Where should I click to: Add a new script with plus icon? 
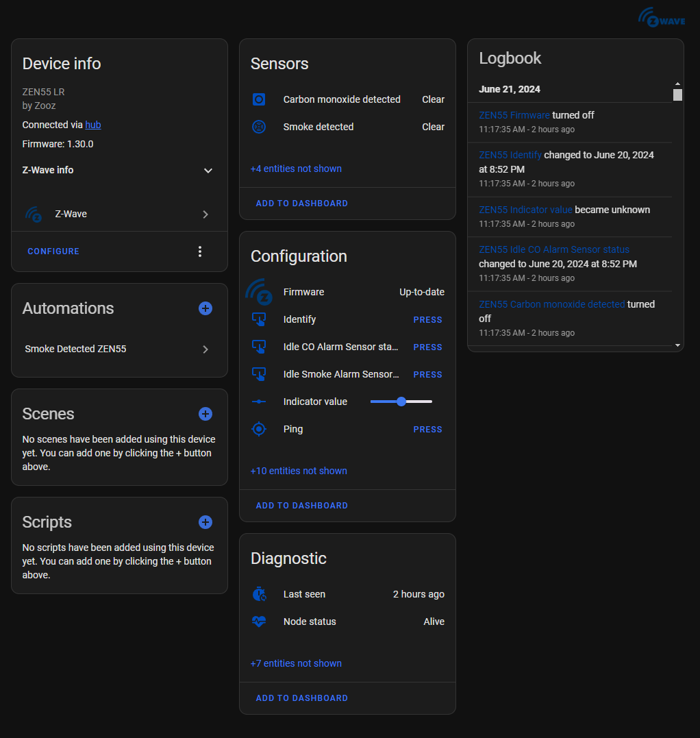(205, 522)
